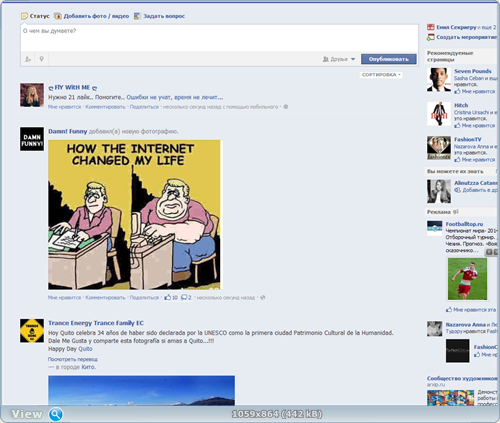Click the black FashionClub thumbnail
Screen dimensions: 500x423
(458, 351)
